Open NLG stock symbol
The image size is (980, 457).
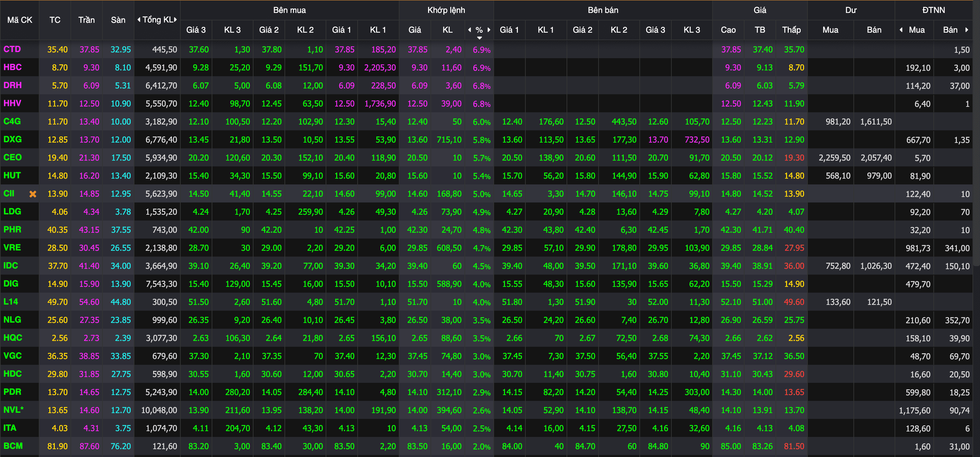12,320
